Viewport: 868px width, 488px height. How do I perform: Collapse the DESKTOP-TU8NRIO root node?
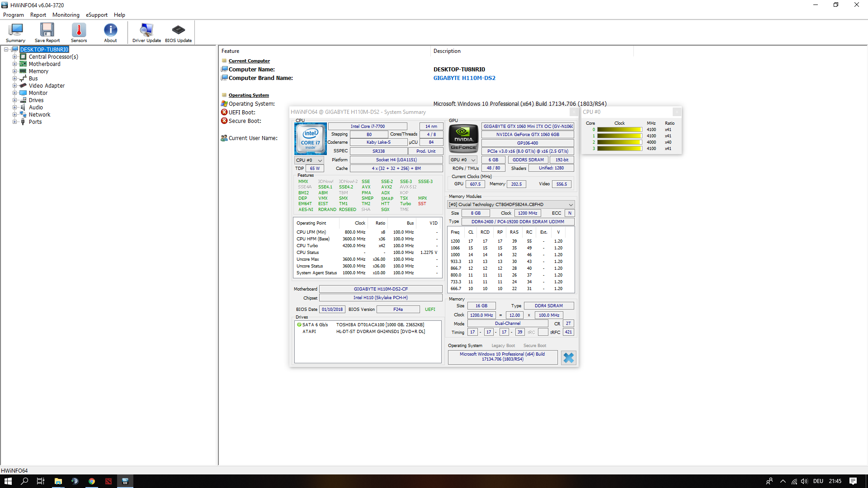6,50
